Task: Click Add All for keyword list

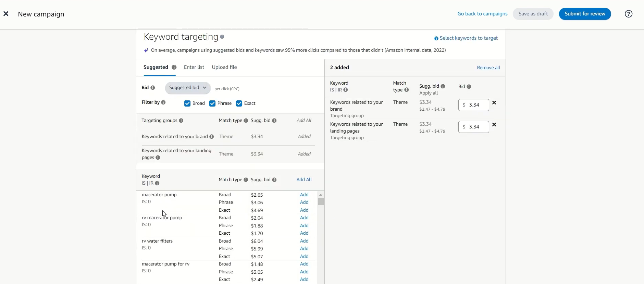Action: [x=304, y=180]
